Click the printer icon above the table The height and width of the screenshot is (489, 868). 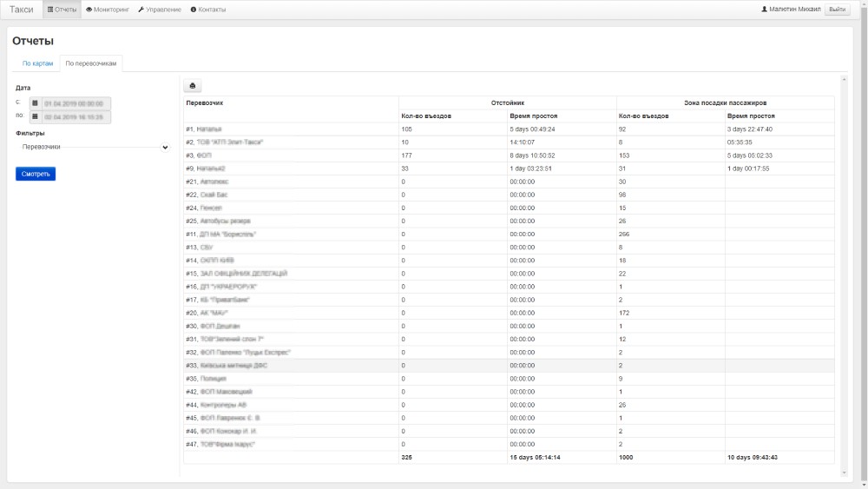click(x=193, y=86)
